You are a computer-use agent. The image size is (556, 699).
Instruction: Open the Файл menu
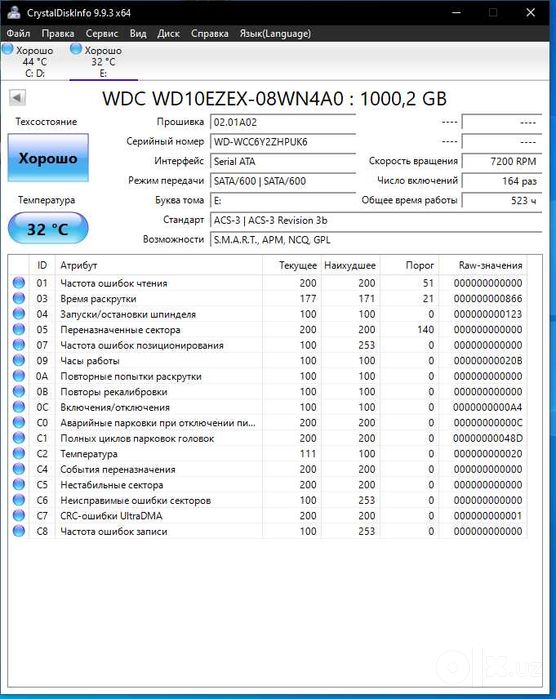click(18, 33)
